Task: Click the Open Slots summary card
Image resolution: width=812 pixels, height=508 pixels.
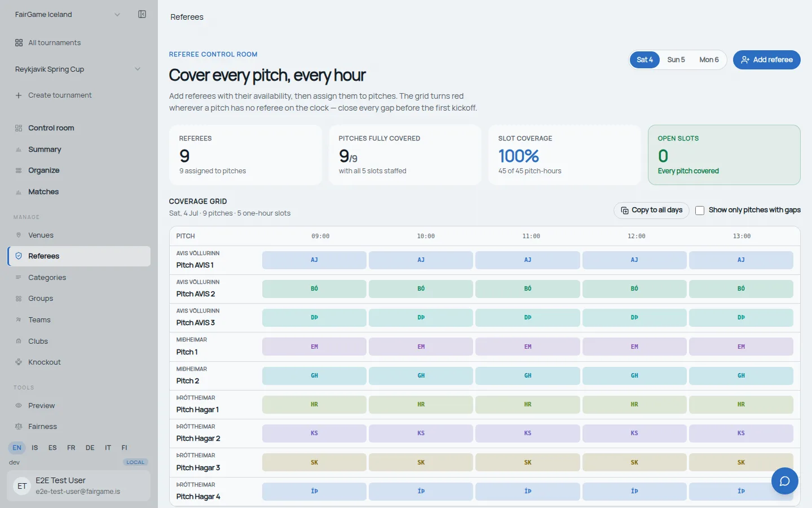Action: [724, 155]
